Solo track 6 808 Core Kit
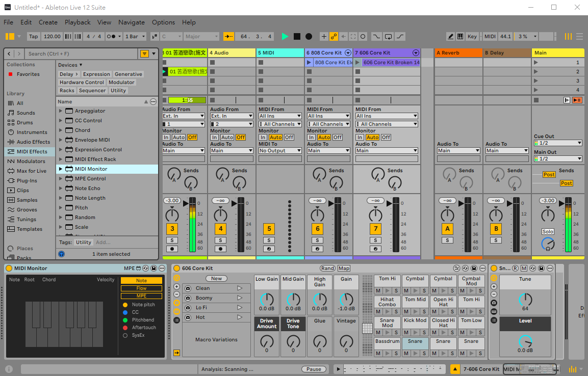Screen dimensions: 588x376 [x=317, y=240]
